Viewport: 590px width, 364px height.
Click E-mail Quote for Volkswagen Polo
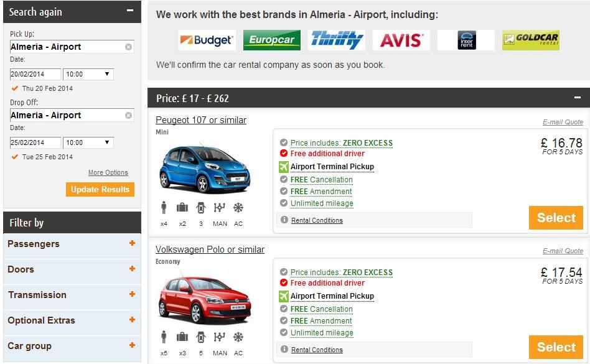pos(563,251)
